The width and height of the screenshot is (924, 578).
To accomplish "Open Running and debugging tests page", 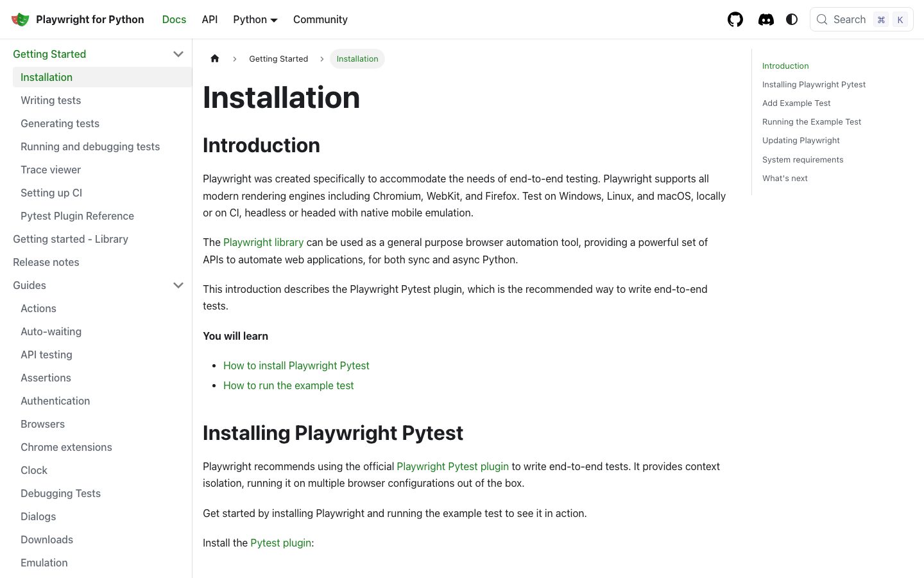I will tap(102, 146).
